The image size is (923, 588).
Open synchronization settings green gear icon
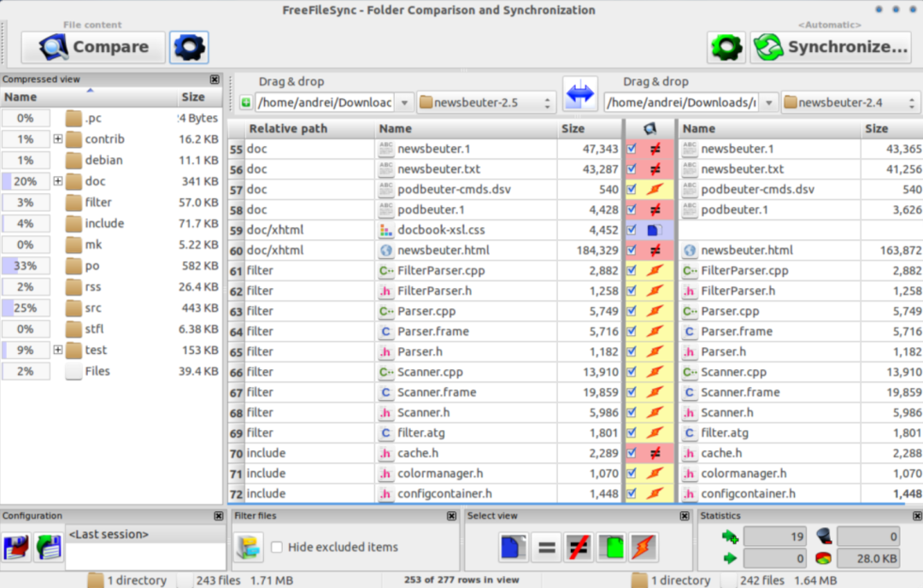point(726,47)
